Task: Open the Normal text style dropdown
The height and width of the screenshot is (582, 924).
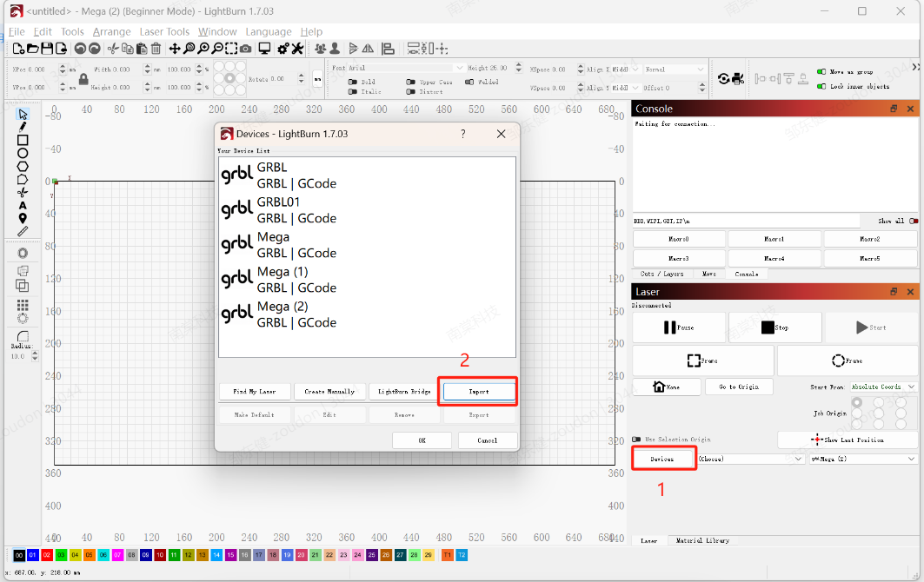Action: pos(675,69)
